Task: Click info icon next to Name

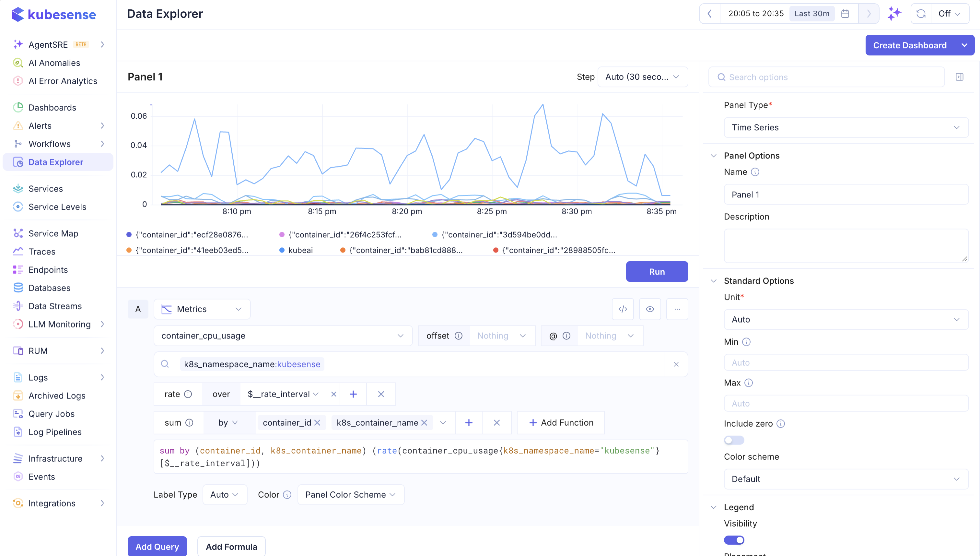Action: [755, 172]
